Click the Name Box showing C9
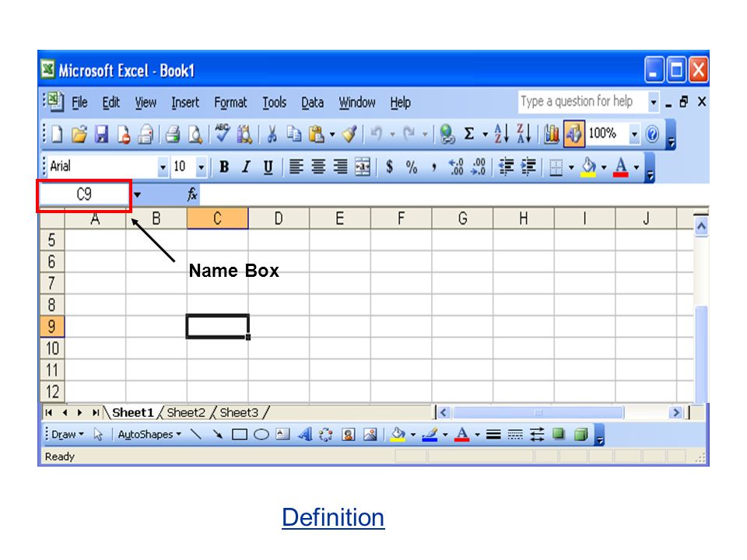This screenshot has height=560, width=747. pyautogui.click(x=84, y=194)
